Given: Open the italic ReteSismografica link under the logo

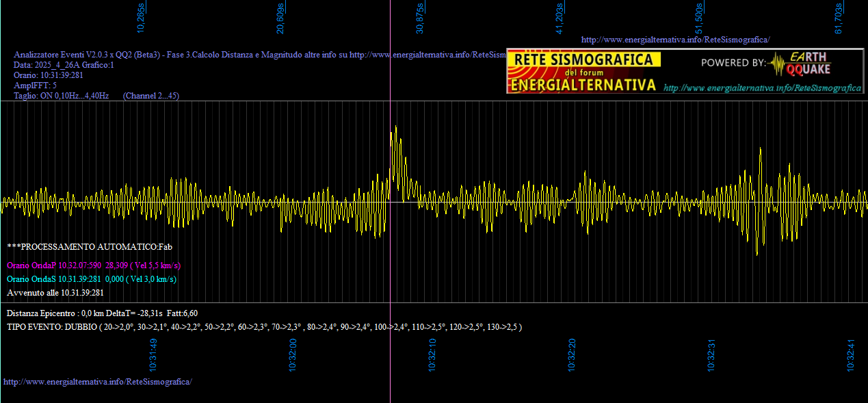Looking at the screenshot, I should point(763,88).
